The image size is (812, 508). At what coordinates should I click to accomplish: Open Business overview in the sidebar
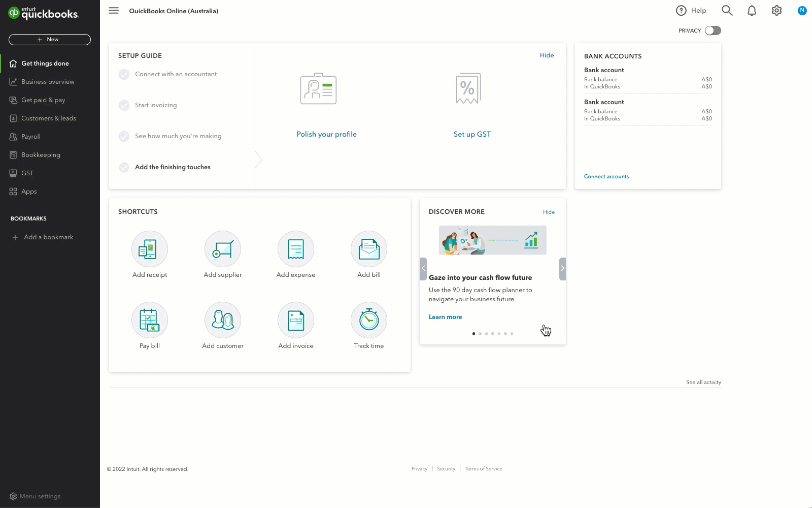click(x=50, y=82)
